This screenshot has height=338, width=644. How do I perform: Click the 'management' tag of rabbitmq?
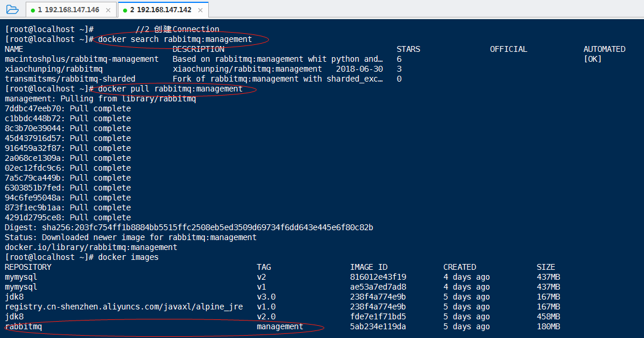point(280,326)
